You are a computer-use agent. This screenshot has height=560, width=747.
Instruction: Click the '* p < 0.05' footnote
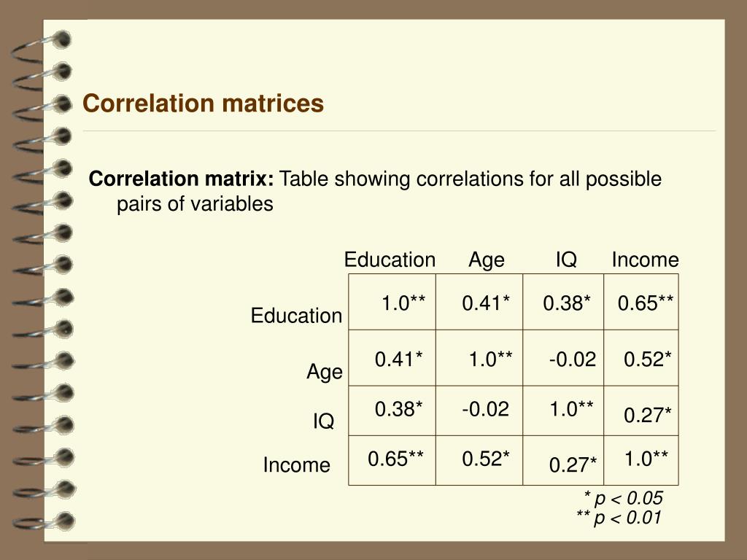click(623, 499)
